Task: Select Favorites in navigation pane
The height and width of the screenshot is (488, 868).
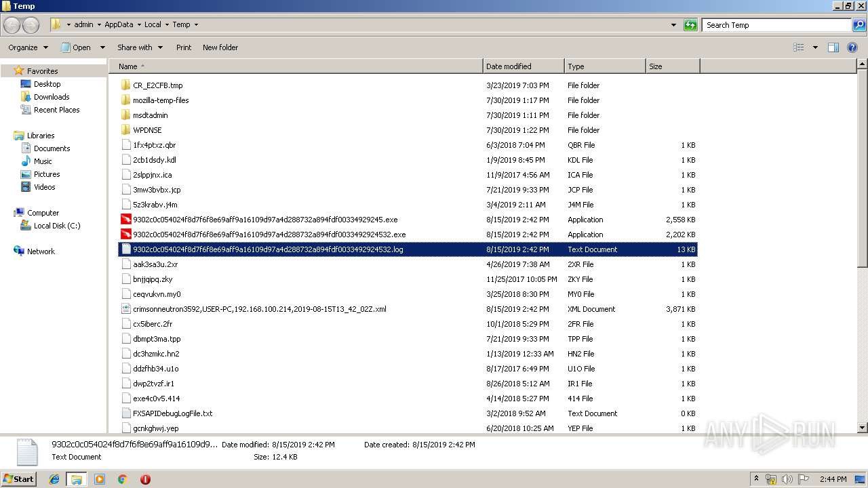Action: point(42,71)
